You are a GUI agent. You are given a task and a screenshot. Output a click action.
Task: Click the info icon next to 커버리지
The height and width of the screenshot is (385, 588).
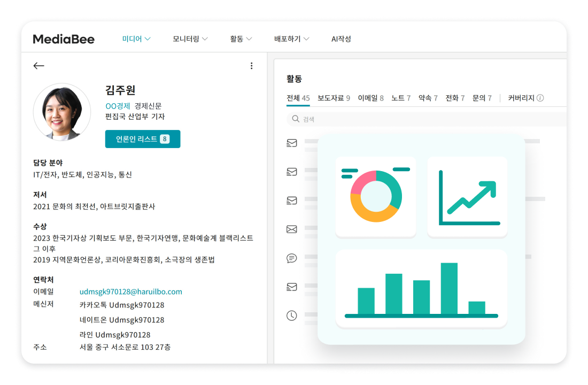pyautogui.click(x=540, y=98)
